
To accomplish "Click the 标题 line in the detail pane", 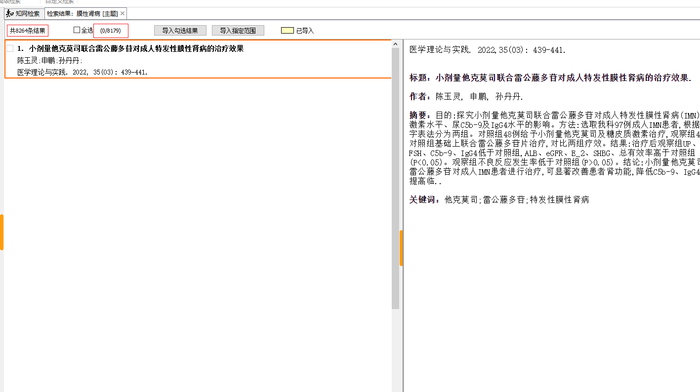I will [x=550, y=78].
